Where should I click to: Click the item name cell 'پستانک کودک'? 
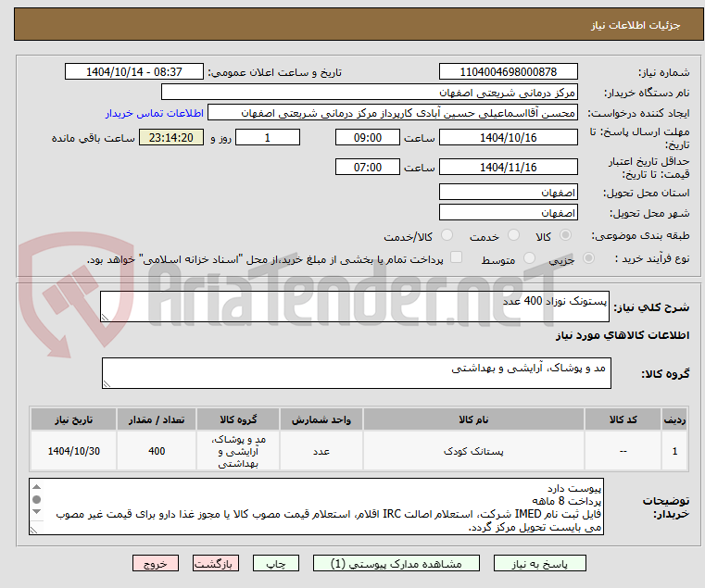point(473,451)
